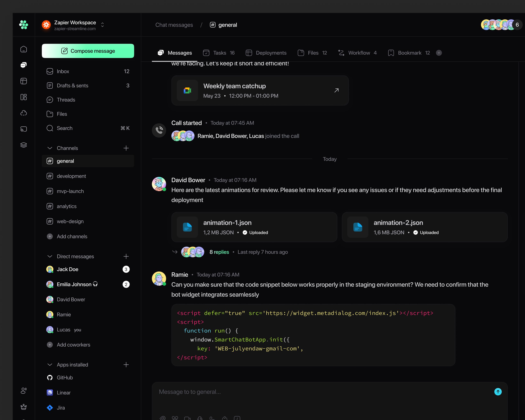Screen dimensions: 525x420
Task: Open the Linear app
Action: [88, 393]
